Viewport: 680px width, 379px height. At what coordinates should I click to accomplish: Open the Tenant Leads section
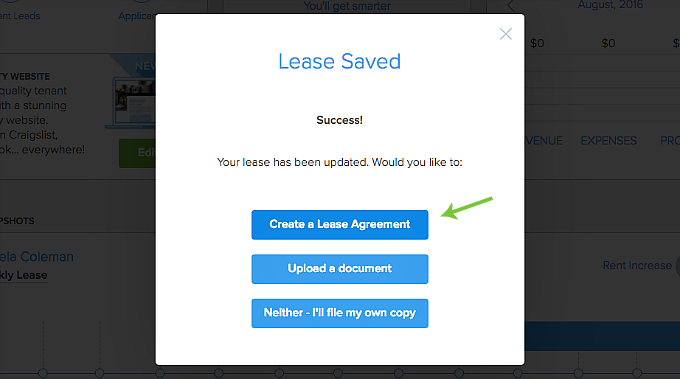tap(20, 16)
